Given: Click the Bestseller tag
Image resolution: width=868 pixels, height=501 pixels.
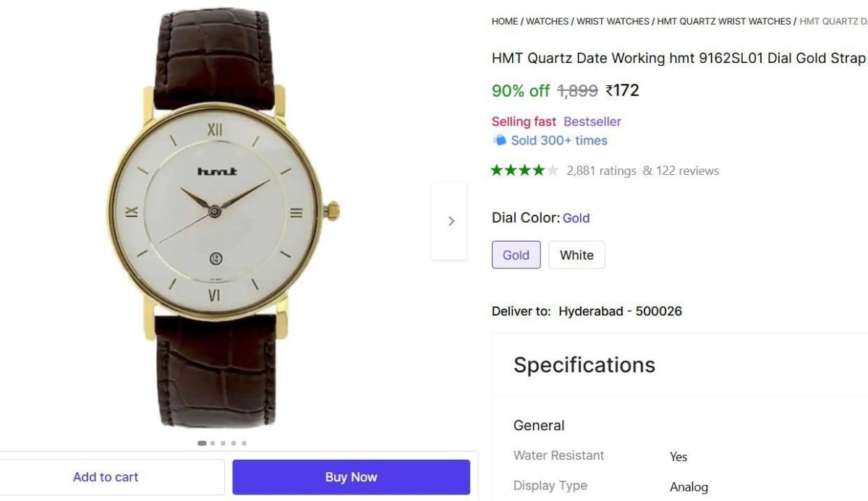Looking at the screenshot, I should pos(592,121).
